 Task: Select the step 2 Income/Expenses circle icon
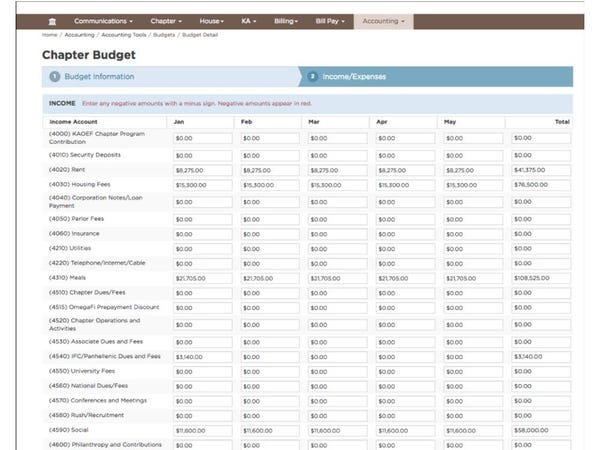[312, 77]
